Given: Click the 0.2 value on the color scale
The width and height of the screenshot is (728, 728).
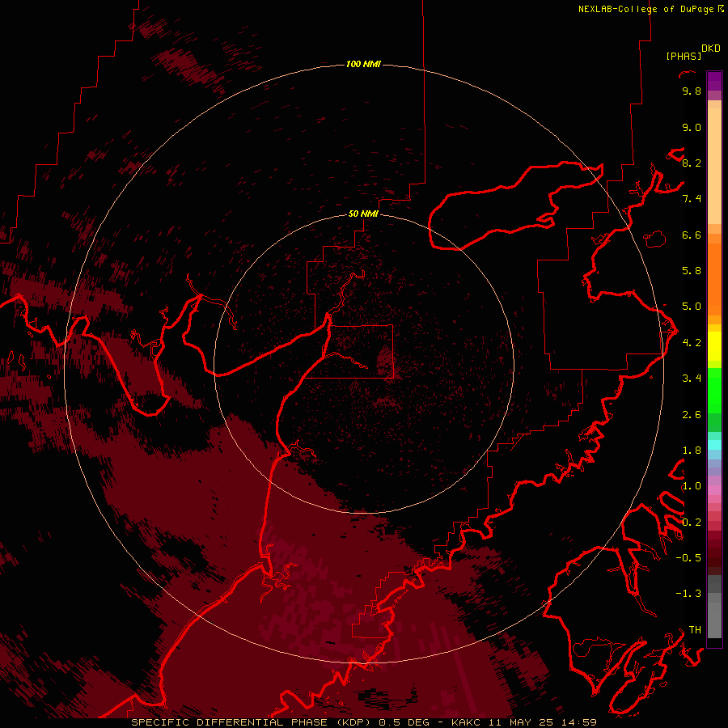Looking at the screenshot, I should coord(692,522).
